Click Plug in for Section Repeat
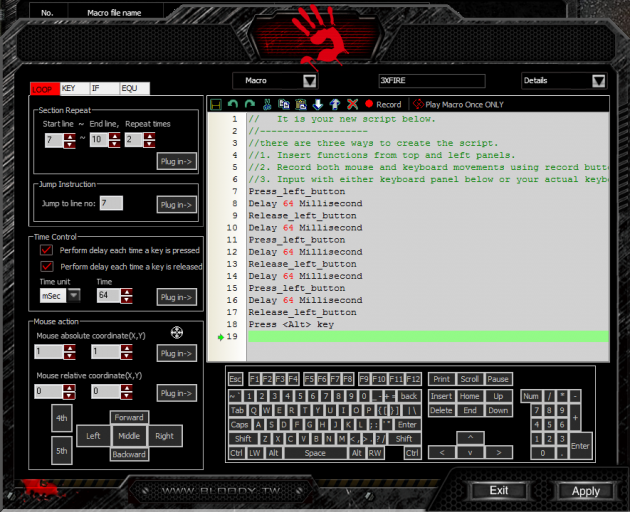This screenshot has width=630, height=512. pyautogui.click(x=176, y=162)
